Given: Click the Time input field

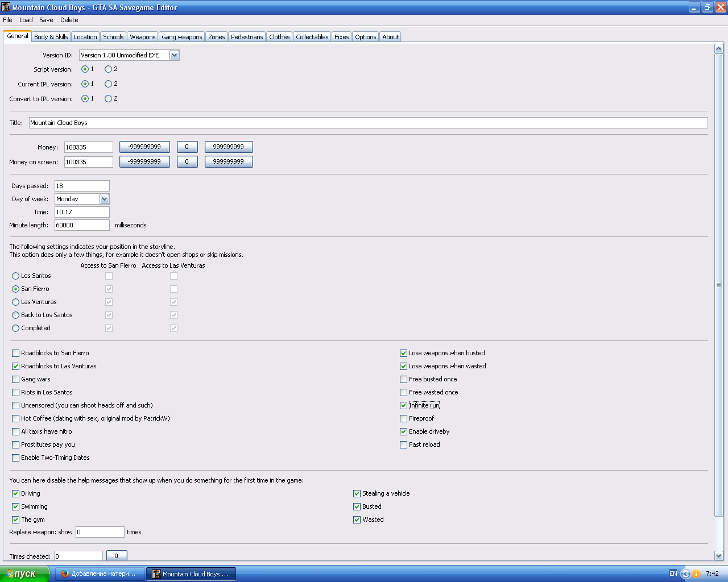Looking at the screenshot, I should pyautogui.click(x=82, y=212).
